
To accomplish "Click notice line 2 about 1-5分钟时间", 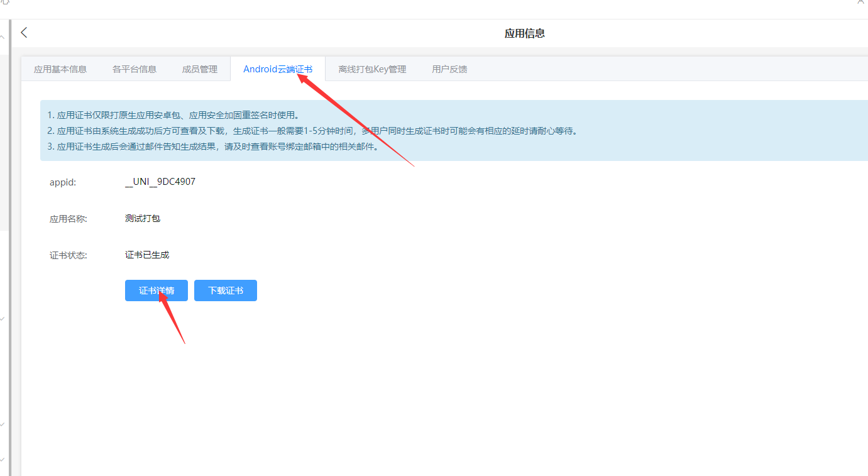I will [x=312, y=131].
